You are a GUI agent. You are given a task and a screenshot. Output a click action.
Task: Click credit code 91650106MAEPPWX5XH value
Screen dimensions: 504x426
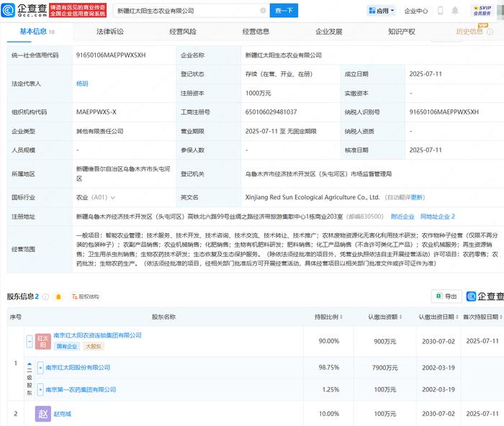coord(111,55)
